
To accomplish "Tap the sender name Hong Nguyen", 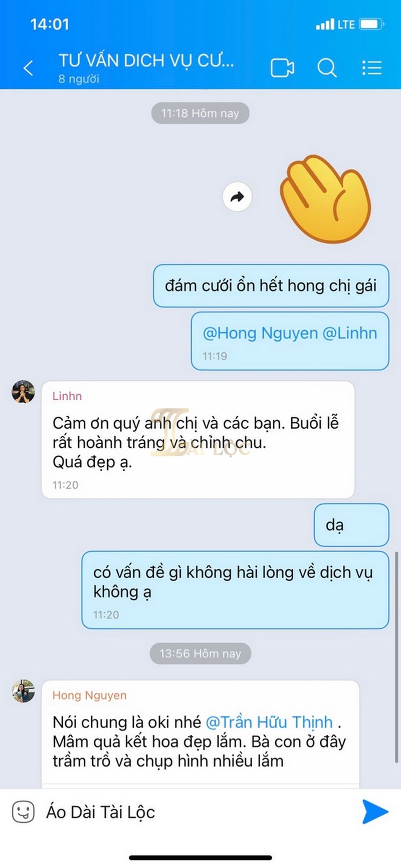I will click(x=89, y=695).
